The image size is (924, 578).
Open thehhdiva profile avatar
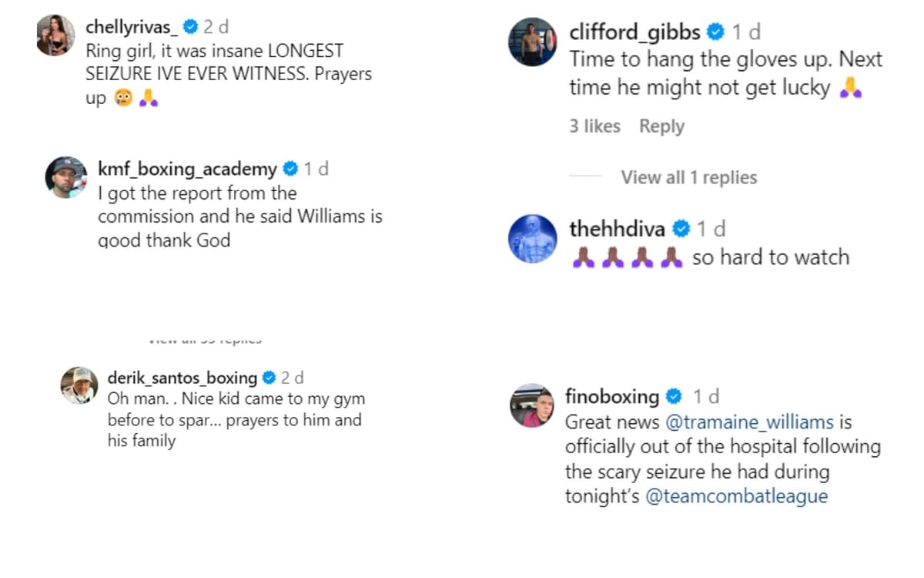(x=532, y=239)
